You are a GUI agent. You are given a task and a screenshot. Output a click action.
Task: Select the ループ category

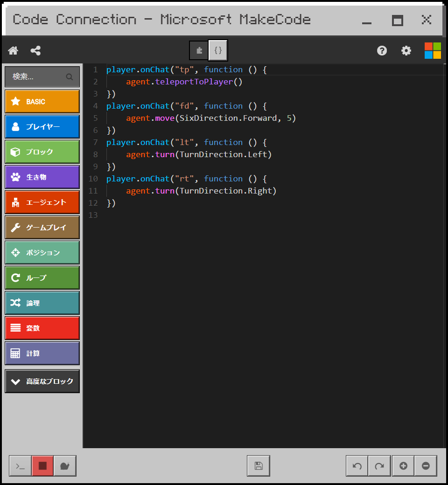point(42,277)
